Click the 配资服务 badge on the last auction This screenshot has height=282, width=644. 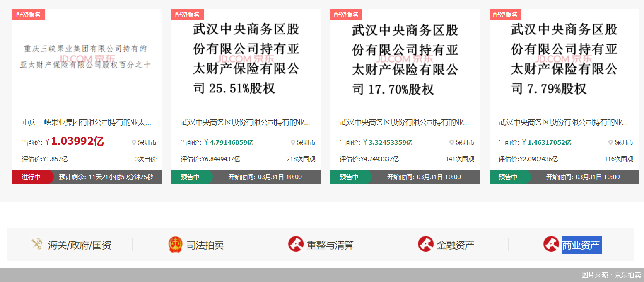tap(506, 15)
